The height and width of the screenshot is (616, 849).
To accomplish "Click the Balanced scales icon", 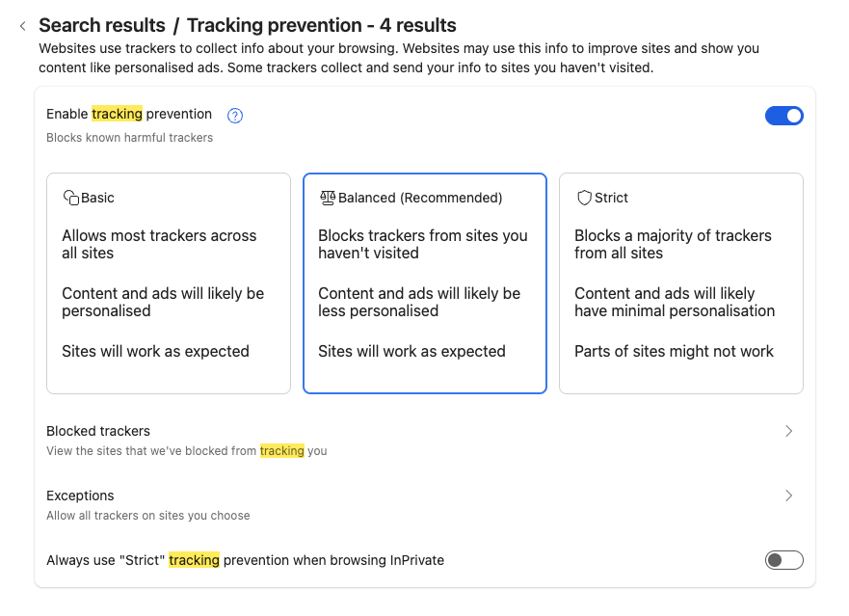I will 328,198.
